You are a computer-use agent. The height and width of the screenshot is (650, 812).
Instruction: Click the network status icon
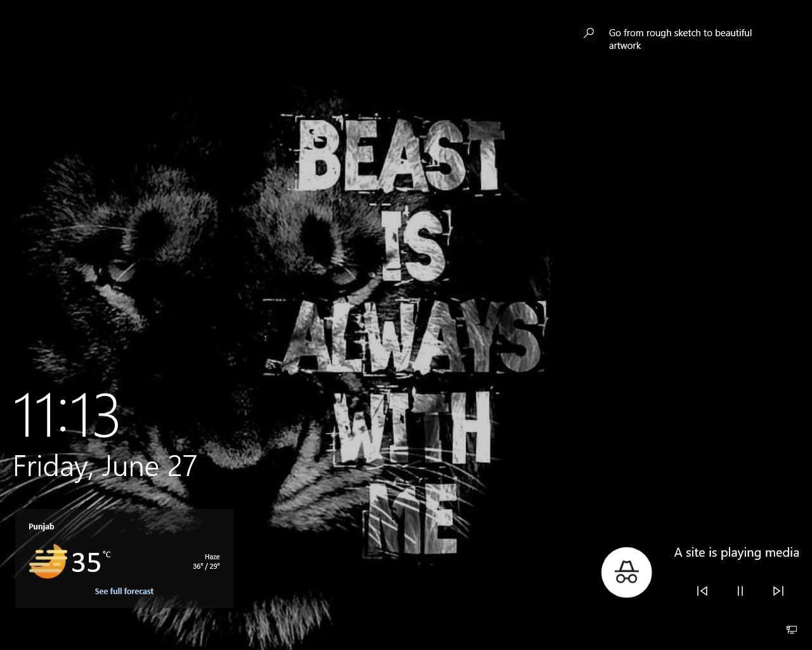point(792,630)
